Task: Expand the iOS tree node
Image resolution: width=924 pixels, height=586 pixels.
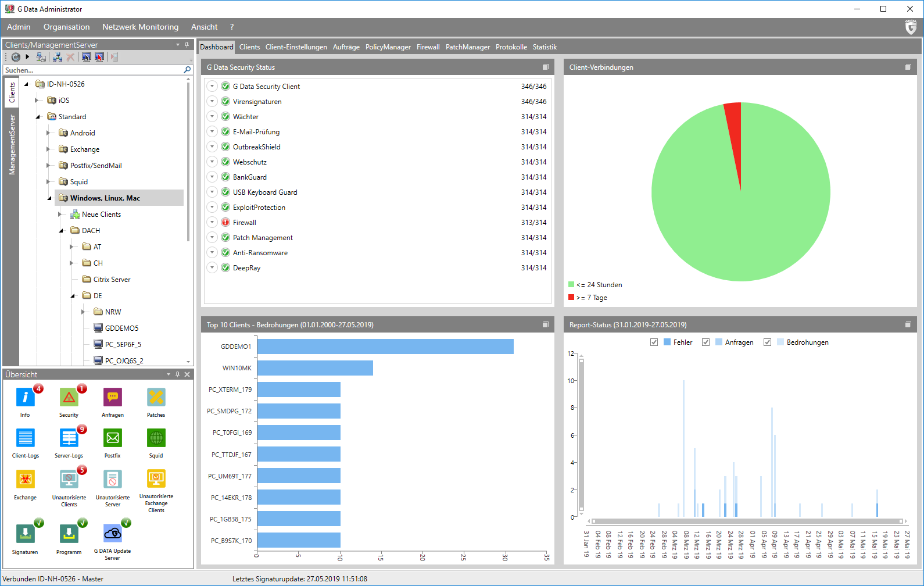Action: [x=37, y=100]
